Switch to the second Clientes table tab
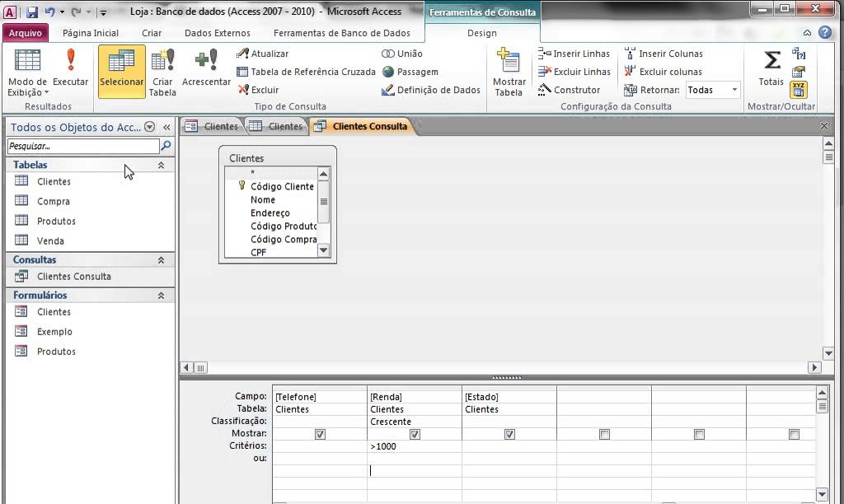The width and height of the screenshot is (844, 504). (x=277, y=126)
